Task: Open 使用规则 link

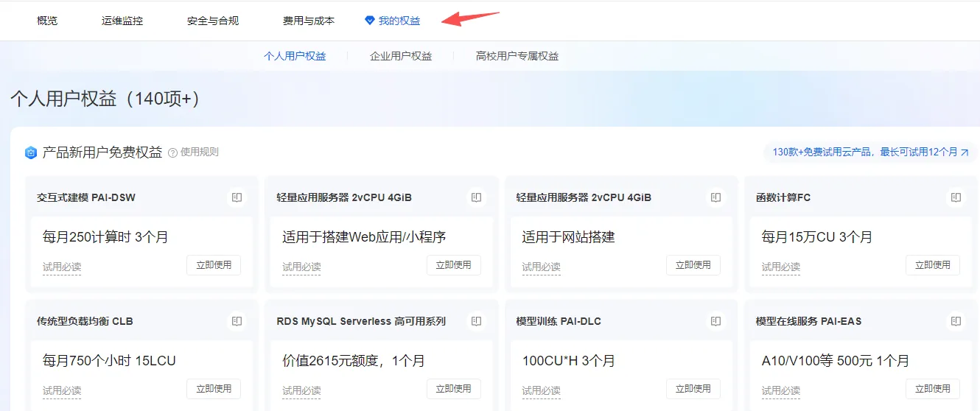Action: point(199,152)
